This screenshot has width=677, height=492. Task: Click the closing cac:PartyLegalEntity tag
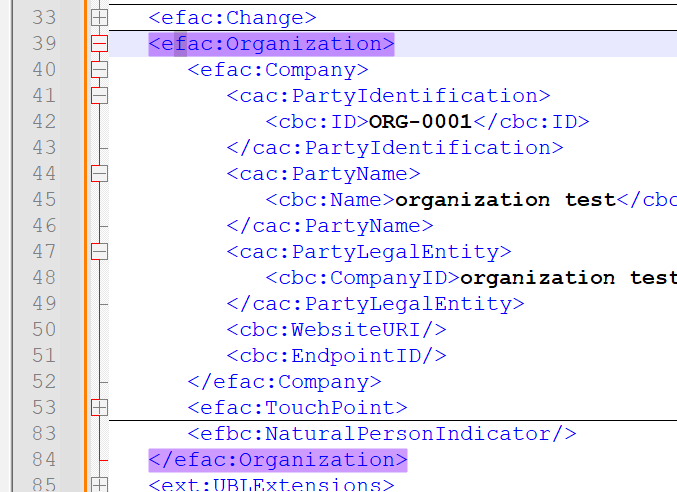(376, 304)
